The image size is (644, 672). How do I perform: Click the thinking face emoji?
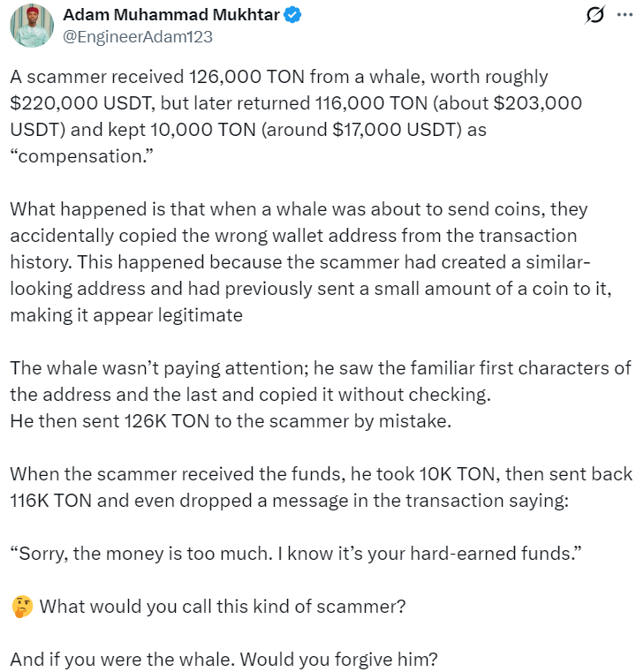coord(21,607)
